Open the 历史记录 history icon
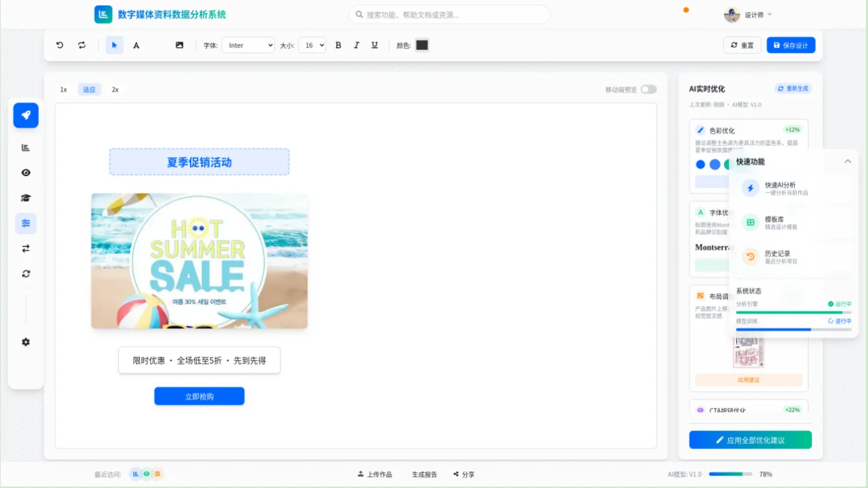Image resolution: width=868 pixels, height=488 pixels. pos(751,257)
